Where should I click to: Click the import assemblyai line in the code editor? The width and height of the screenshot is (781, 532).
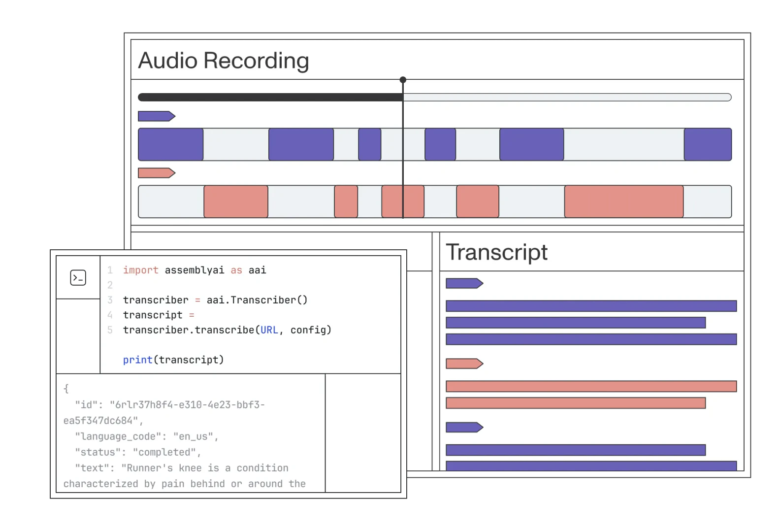pyautogui.click(x=195, y=270)
